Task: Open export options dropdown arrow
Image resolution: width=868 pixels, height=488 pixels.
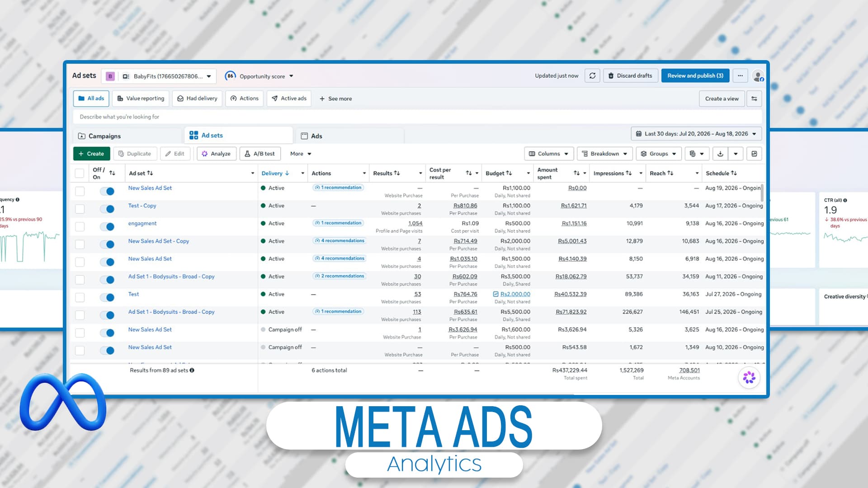Action: tap(736, 154)
